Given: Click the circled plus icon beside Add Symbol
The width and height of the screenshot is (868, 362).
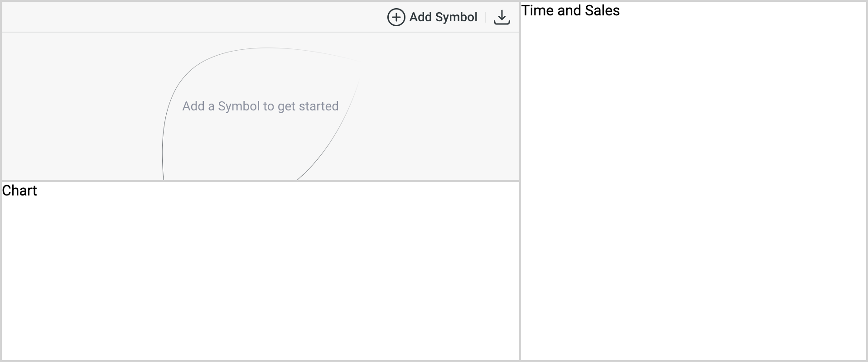Looking at the screenshot, I should pos(396,17).
